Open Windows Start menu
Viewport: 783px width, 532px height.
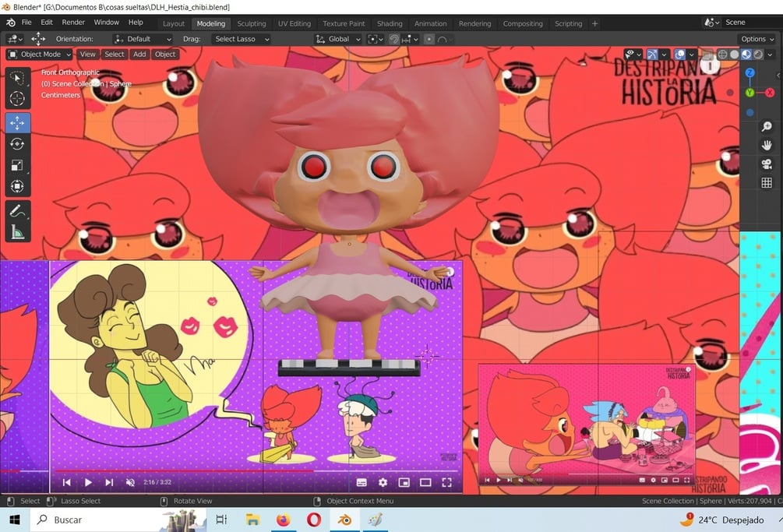(x=15, y=520)
